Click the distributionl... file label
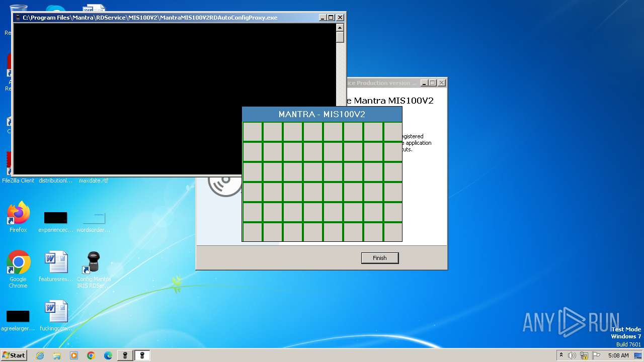 [56, 180]
